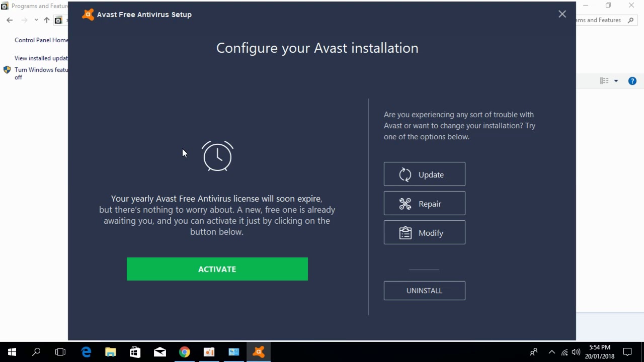
Task: Open Task View from the taskbar
Action: [x=60, y=352]
